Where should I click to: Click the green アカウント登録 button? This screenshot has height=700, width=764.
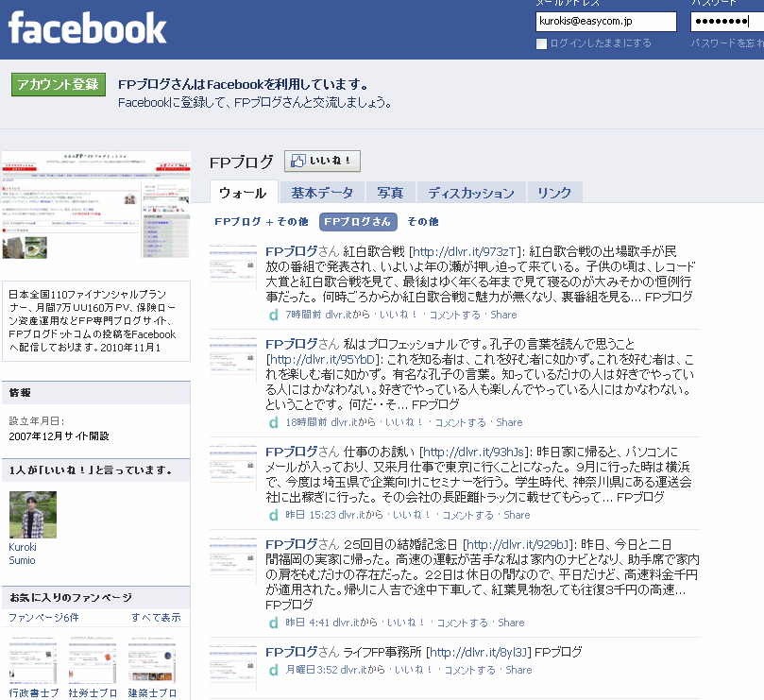coord(59,85)
